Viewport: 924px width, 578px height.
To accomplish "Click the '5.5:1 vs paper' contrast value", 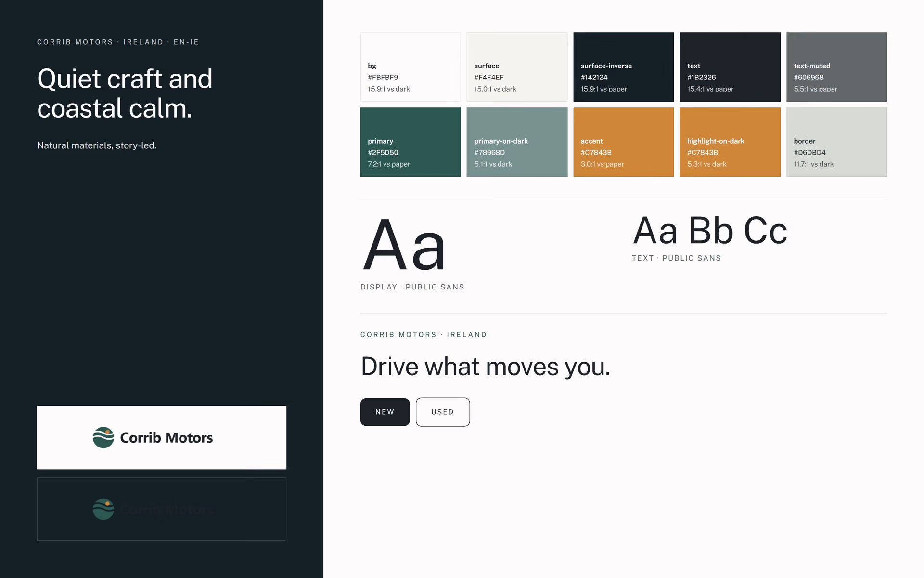I will [816, 89].
